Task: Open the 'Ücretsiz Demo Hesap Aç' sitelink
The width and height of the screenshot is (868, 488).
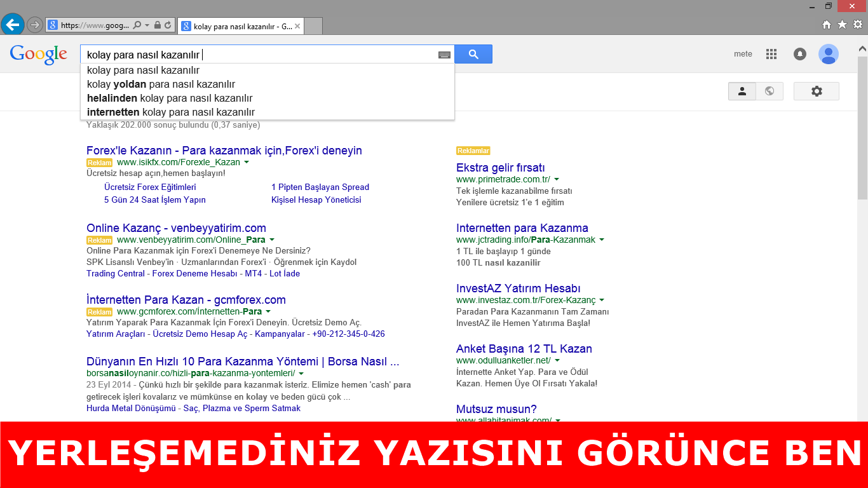Action: [200, 334]
